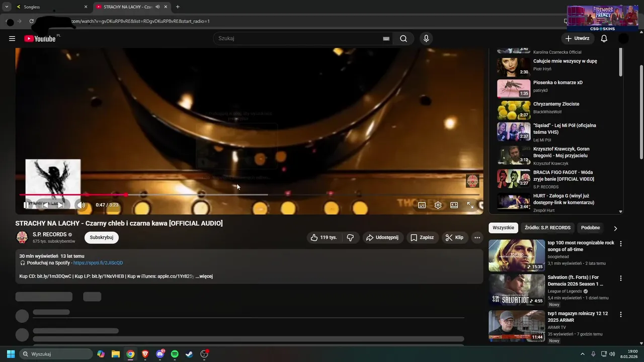The width and height of the screenshot is (644, 362).
Task: Dislike the video
Action: pos(351,237)
